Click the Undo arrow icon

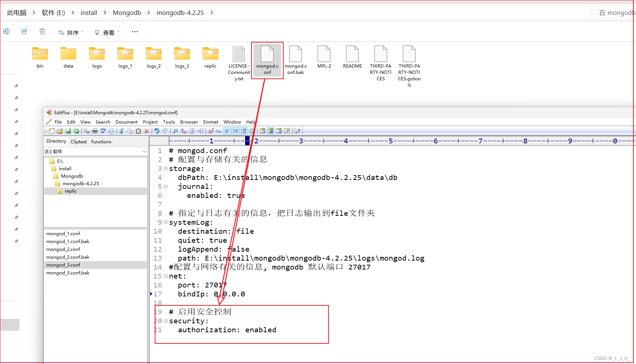pos(157,131)
